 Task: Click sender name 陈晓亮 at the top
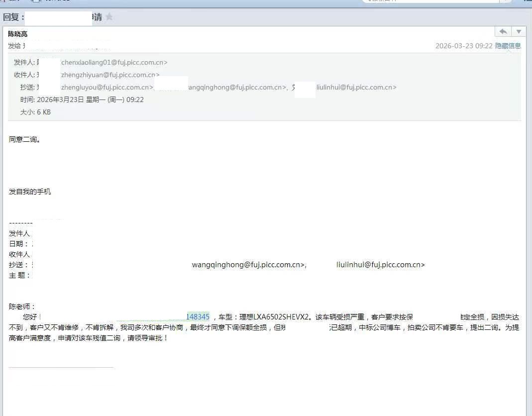(18, 34)
